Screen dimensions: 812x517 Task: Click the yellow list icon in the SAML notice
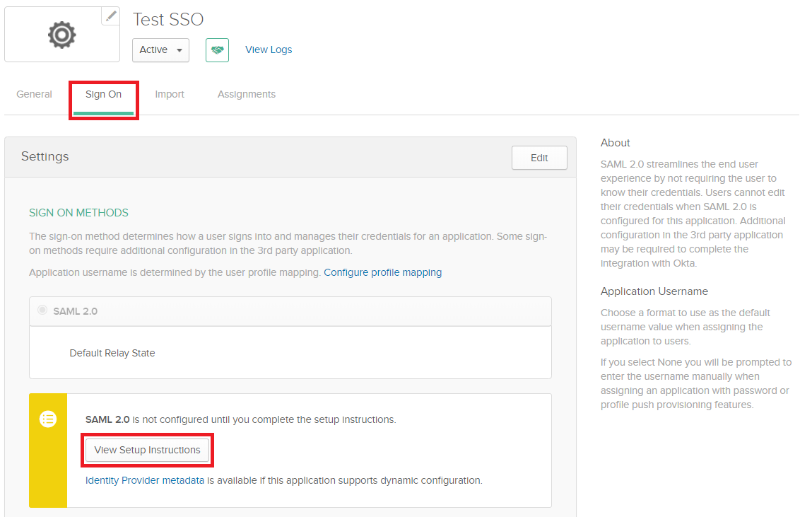pos(48,419)
